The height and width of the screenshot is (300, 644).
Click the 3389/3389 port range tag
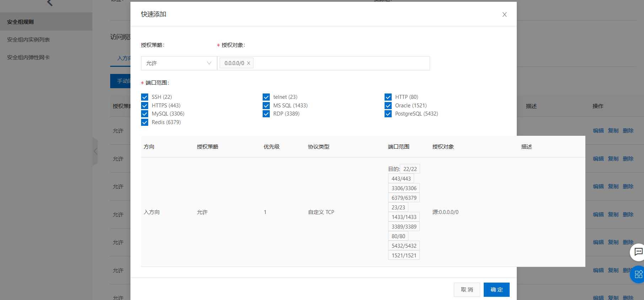click(404, 227)
